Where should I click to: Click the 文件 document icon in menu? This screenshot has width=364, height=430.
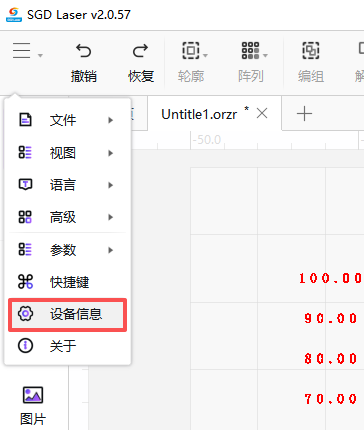tap(25, 120)
